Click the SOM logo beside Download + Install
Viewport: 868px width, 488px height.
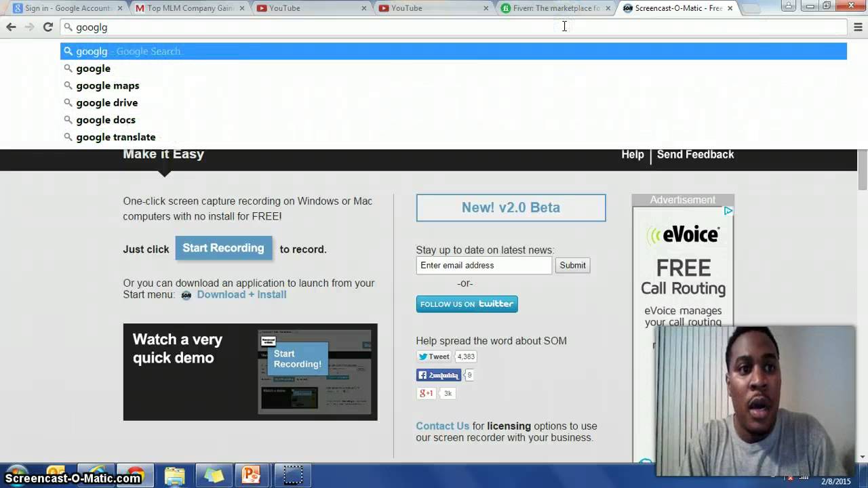pos(186,295)
